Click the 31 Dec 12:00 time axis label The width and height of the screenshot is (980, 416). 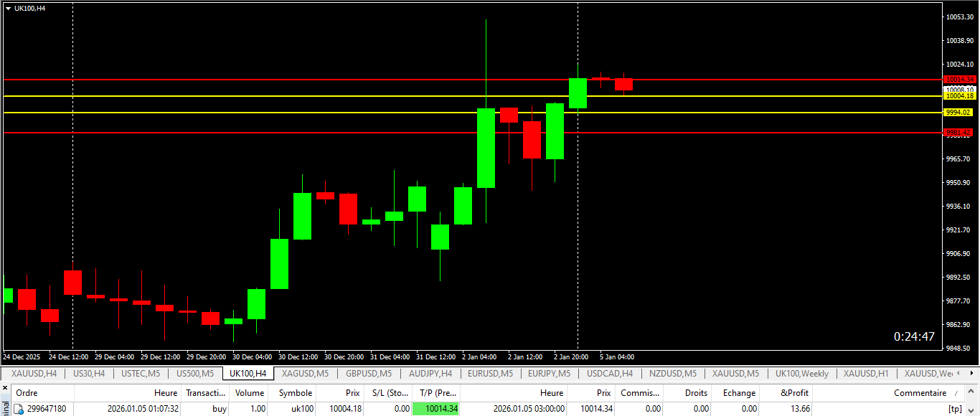[x=435, y=356]
